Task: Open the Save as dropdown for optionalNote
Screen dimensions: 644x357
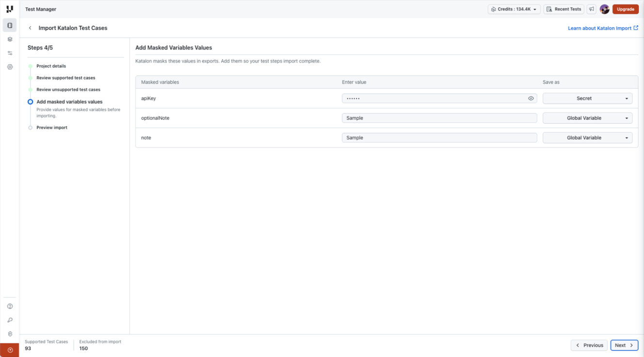Action: (587, 118)
